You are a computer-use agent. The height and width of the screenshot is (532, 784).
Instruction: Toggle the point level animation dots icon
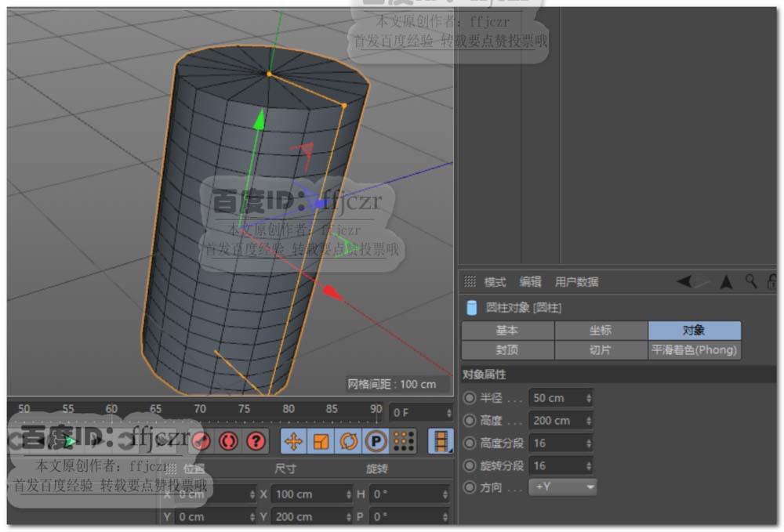pos(404,442)
